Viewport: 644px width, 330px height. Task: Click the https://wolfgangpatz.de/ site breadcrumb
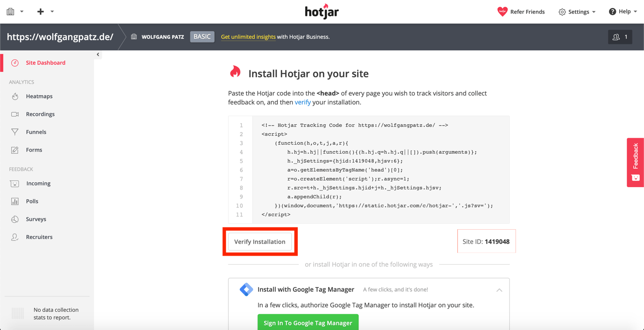click(x=60, y=37)
